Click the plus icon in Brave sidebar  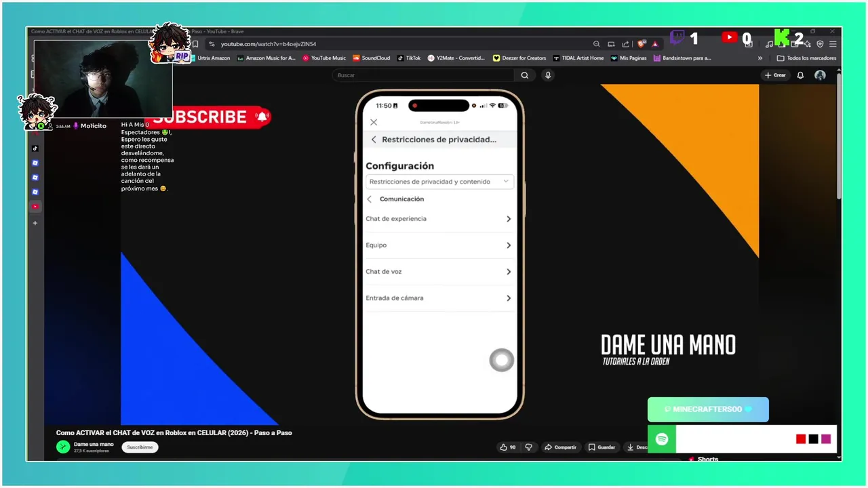(35, 223)
